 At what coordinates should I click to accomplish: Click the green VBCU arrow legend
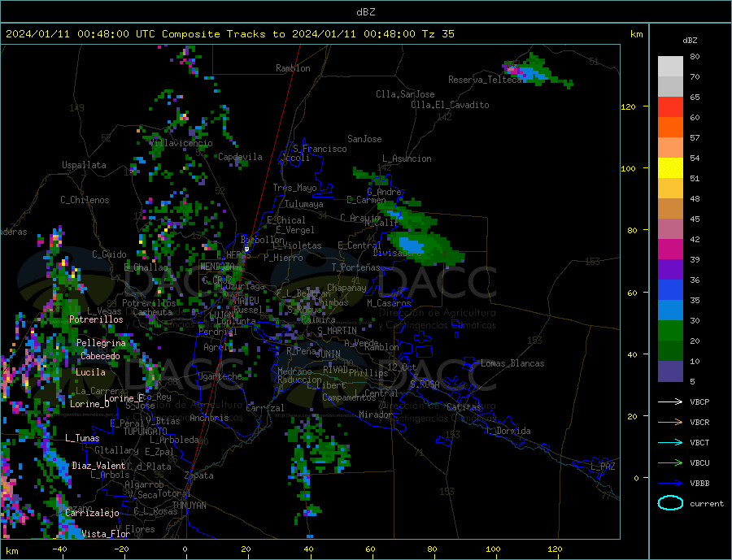[670, 463]
